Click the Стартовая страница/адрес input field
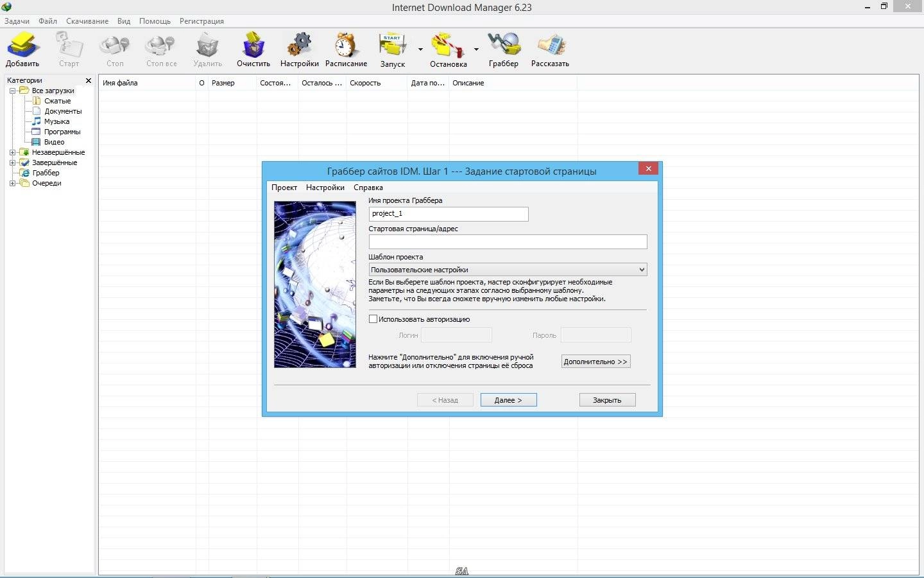This screenshot has height=578, width=924. pyautogui.click(x=508, y=242)
